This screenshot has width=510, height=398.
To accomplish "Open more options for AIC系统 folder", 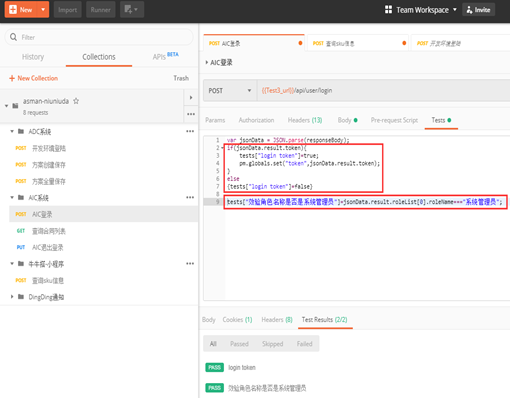I will point(190,198).
